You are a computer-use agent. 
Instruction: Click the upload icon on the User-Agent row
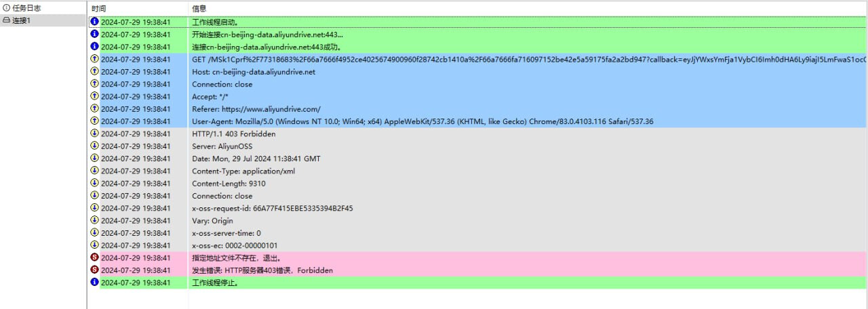(x=94, y=121)
